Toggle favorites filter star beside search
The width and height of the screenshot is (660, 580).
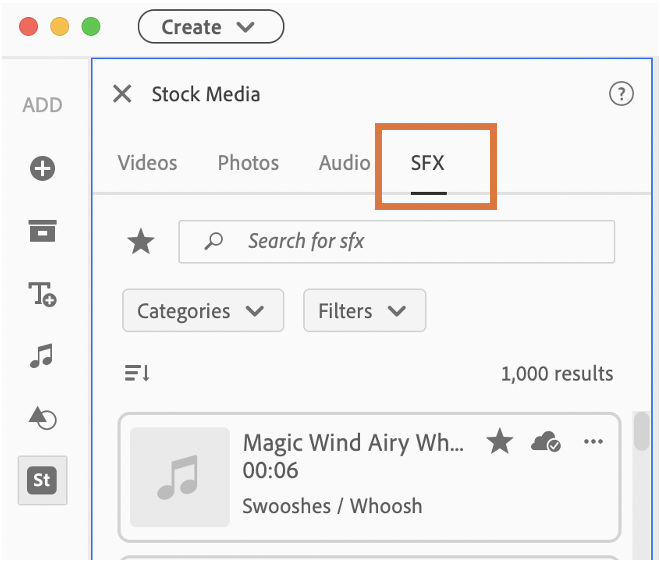pos(141,241)
